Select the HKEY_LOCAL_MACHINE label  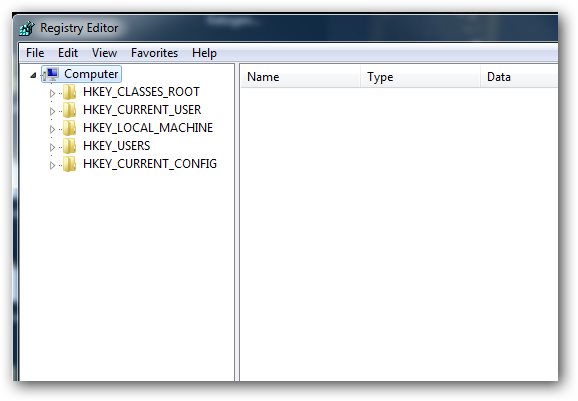[x=148, y=128]
